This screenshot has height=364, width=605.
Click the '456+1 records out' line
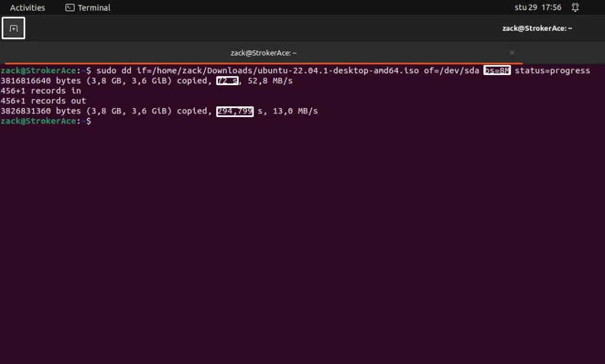click(43, 100)
